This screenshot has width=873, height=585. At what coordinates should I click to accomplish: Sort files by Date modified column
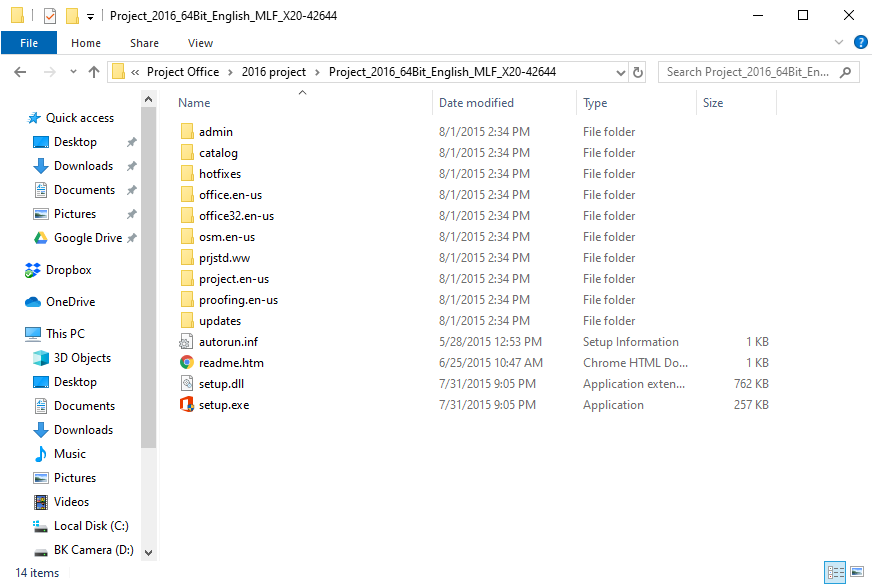coord(476,103)
